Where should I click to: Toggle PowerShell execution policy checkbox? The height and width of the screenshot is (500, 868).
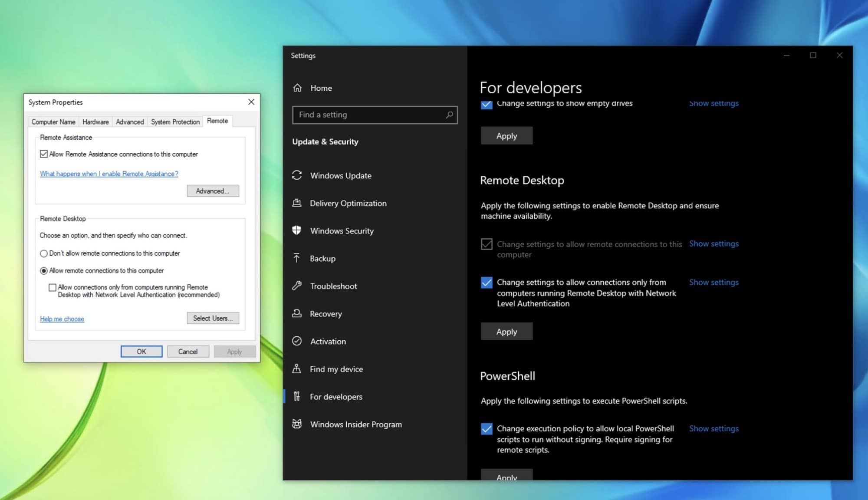487,429
